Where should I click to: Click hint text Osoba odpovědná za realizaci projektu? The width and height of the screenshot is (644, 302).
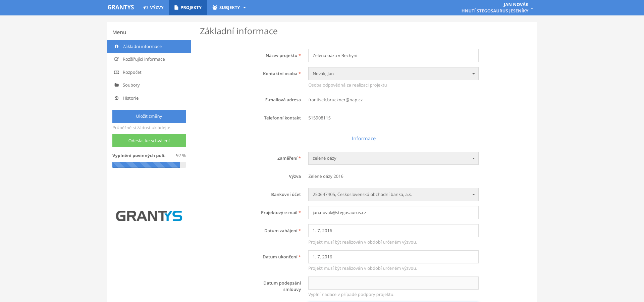click(x=347, y=85)
